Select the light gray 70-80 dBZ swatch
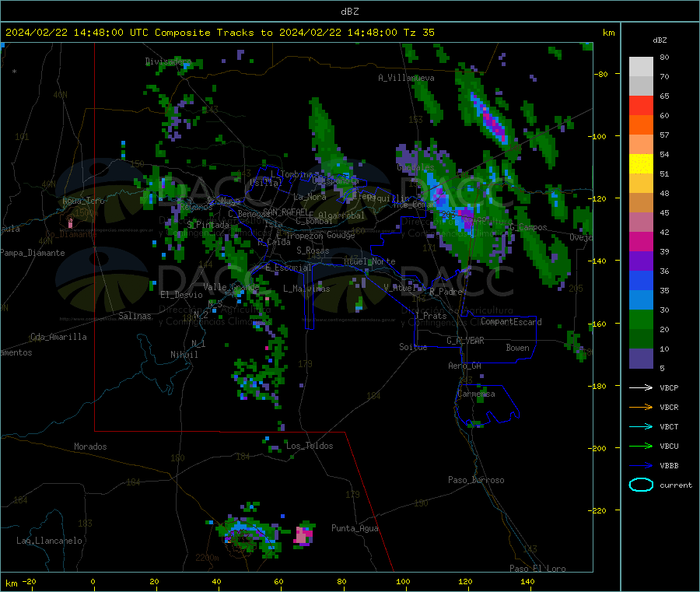Screen dimensions: 700x592 point(641,67)
